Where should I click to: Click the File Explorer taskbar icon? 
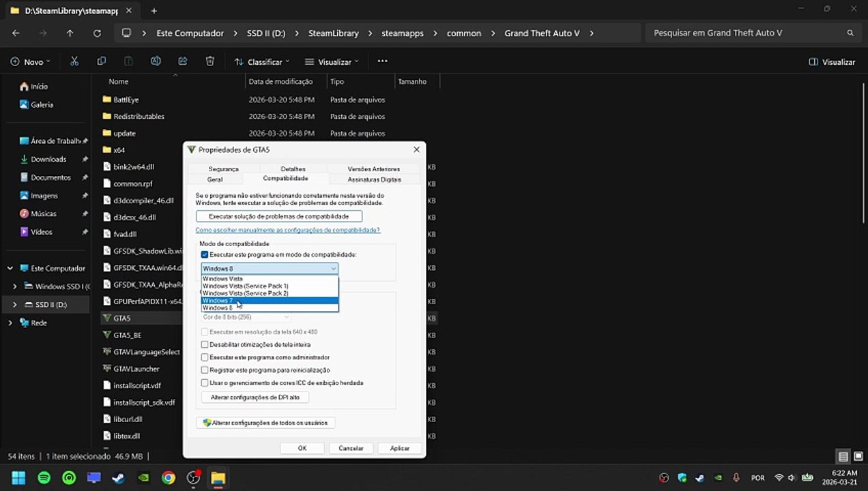pyautogui.click(x=218, y=478)
